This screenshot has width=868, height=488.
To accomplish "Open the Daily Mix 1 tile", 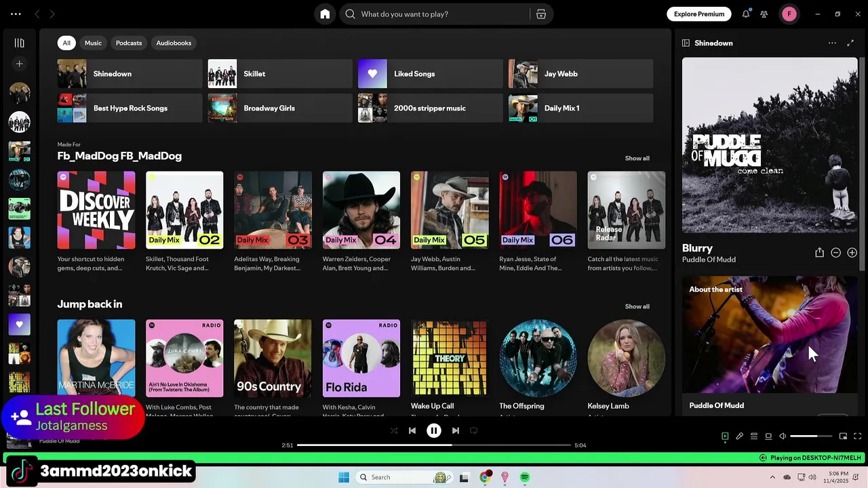I will pos(581,108).
